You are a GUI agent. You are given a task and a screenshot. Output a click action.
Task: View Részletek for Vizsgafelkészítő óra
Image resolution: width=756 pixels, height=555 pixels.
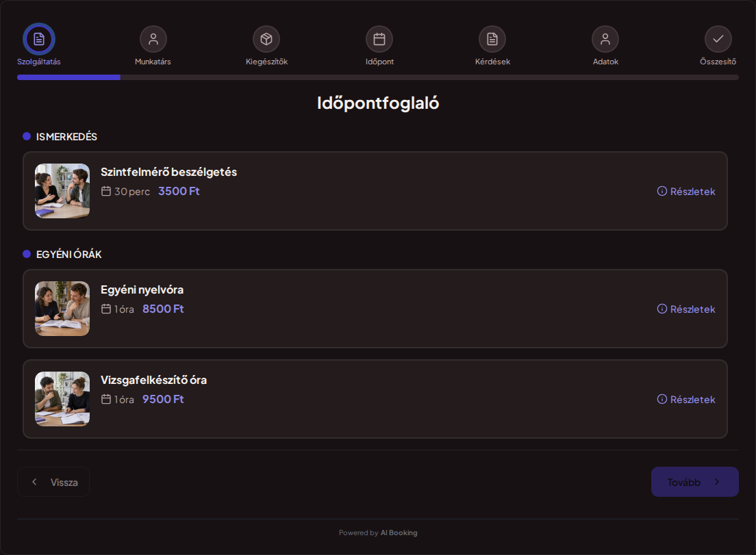tap(686, 400)
